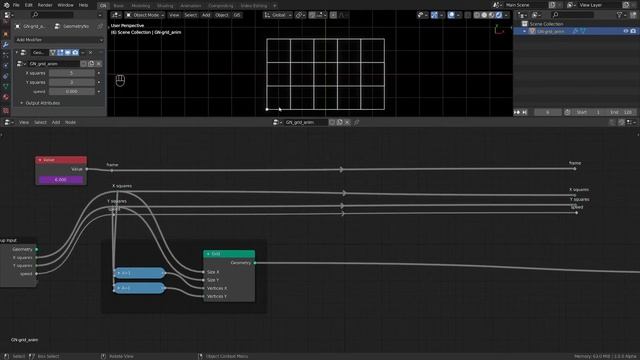Open the 3D viewport Add menu
Image resolution: width=640 pixels, height=360 pixels.
(x=206, y=15)
